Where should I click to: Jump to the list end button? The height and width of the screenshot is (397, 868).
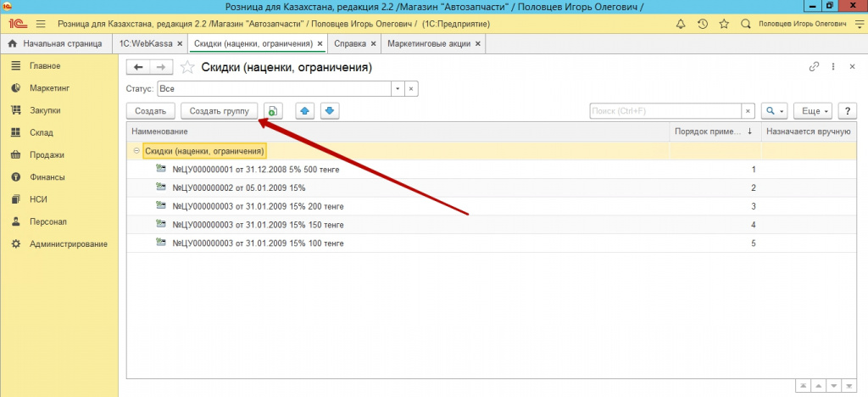coord(848,385)
